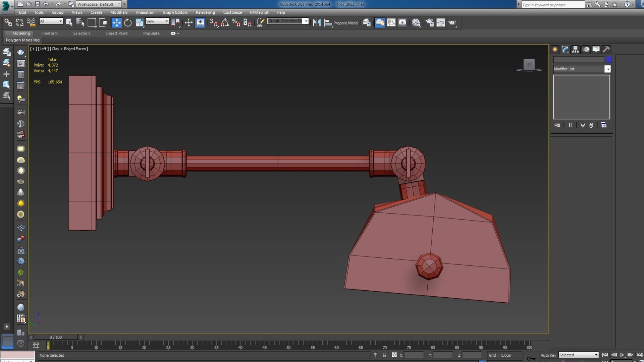
Task: Open the Hierarchy command panel tab
Action: point(575,49)
